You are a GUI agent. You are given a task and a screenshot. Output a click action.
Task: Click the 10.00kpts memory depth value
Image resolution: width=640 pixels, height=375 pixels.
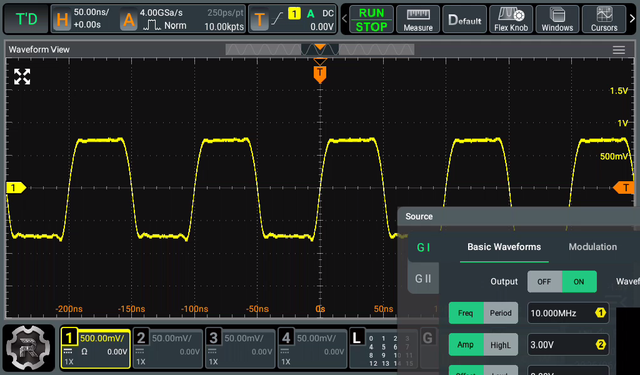tap(224, 27)
